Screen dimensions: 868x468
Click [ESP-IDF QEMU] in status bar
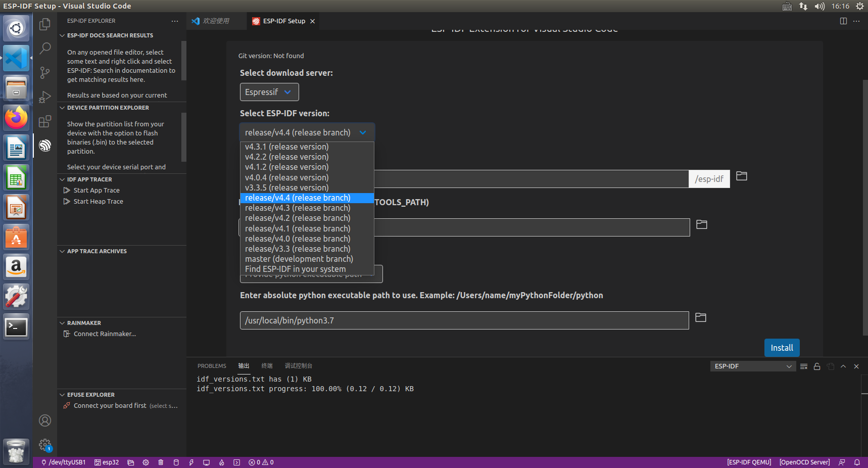pos(749,462)
